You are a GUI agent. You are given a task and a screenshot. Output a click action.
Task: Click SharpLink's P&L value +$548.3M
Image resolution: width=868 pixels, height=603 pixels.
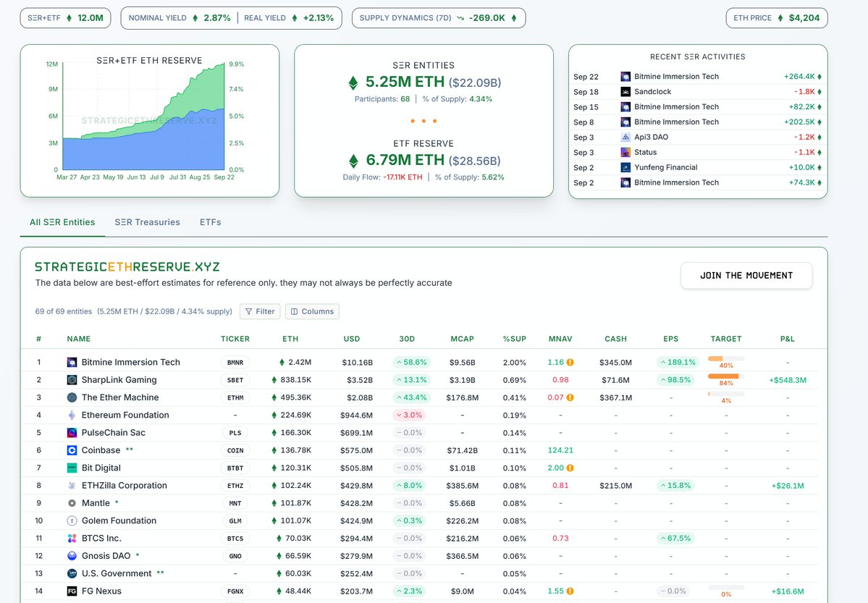(x=788, y=381)
